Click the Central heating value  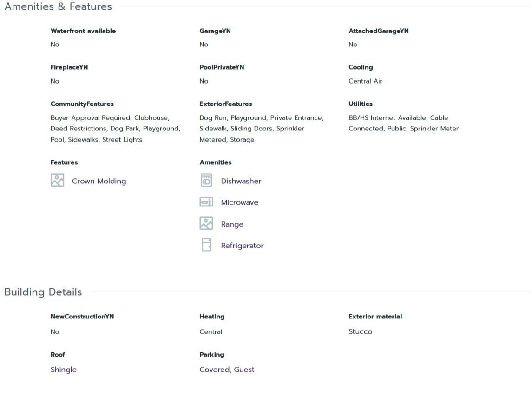click(x=210, y=331)
